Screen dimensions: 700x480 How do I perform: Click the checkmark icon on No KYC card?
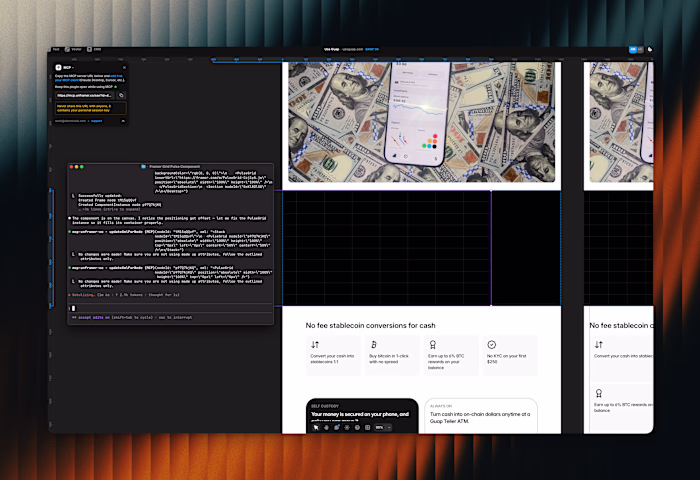point(492,344)
